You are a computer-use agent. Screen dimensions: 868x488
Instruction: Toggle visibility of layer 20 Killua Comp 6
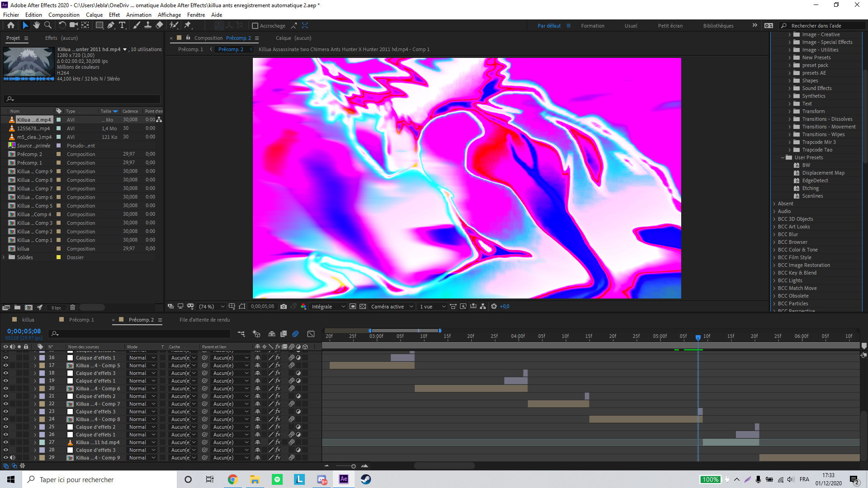(6, 389)
